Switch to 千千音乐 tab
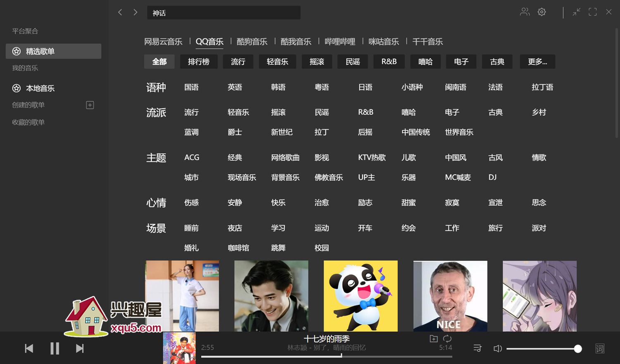The height and width of the screenshot is (364, 620). point(427,42)
